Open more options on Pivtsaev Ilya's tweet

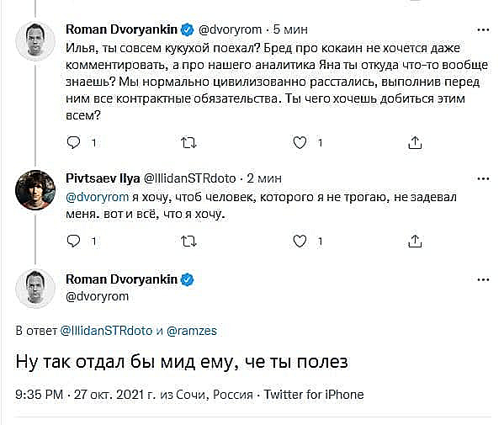483,178
